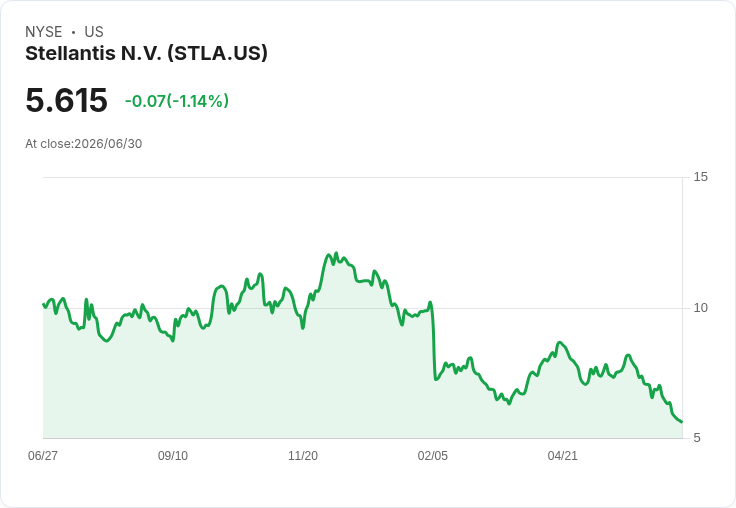
Task: Click the line's lowest dip after the 02/05 drop
Action: coord(509,403)
